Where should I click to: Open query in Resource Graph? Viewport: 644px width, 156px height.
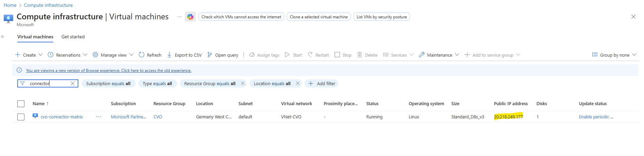coord(223,55)
